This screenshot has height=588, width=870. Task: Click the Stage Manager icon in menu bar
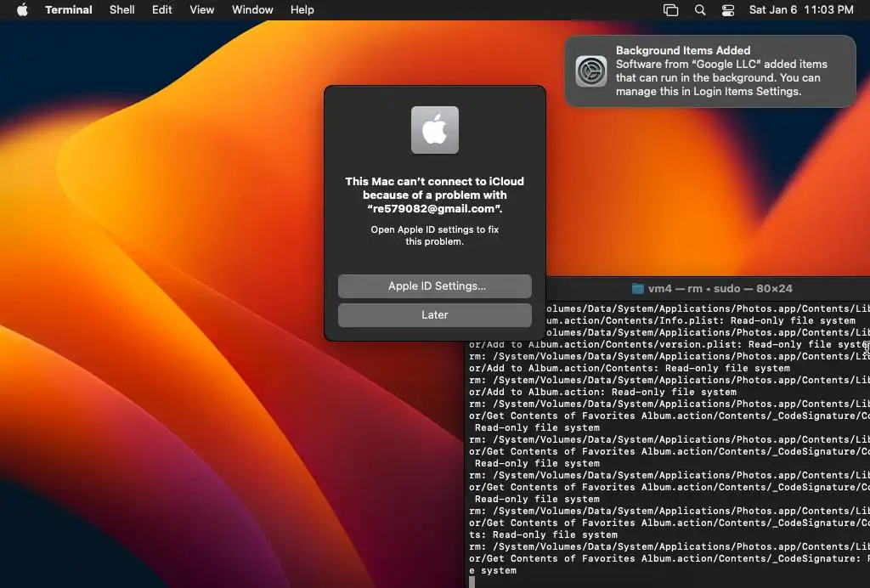[671, 10]
